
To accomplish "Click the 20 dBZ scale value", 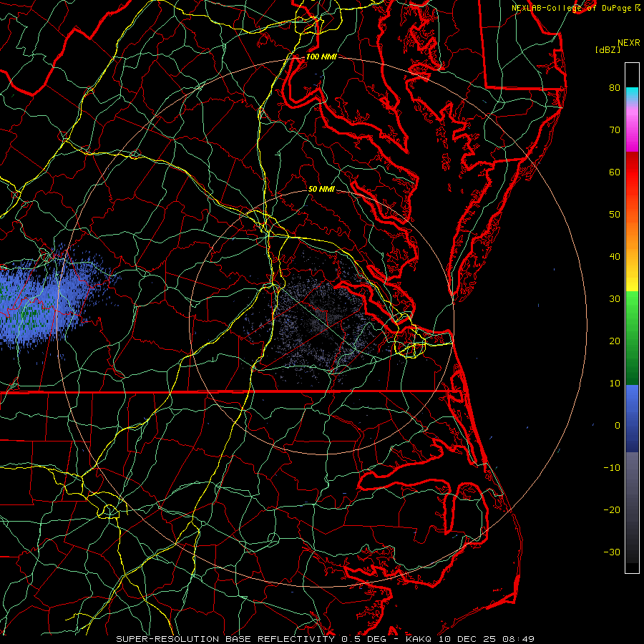I will click(x=615, y=341).
